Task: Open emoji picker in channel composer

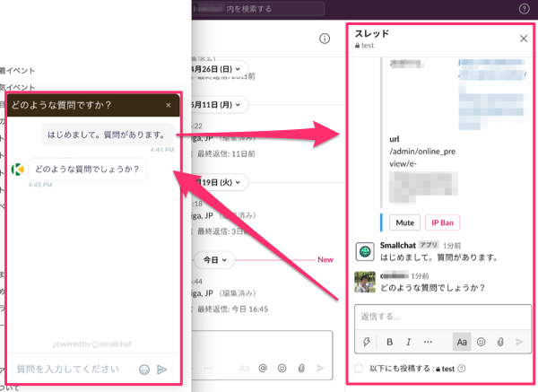Action: click(x=282, y=369)
